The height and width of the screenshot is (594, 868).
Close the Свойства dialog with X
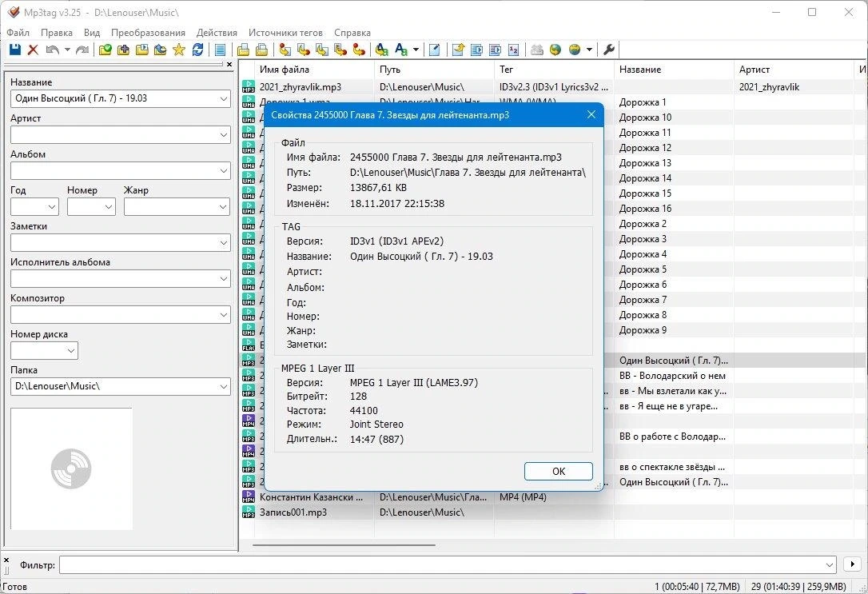591,114
